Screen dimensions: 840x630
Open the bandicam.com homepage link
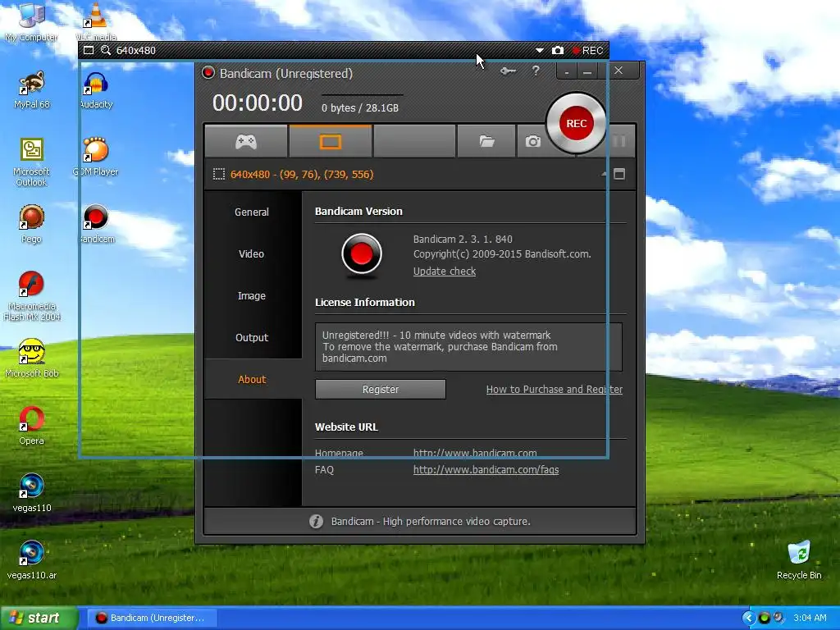(475, 453)
